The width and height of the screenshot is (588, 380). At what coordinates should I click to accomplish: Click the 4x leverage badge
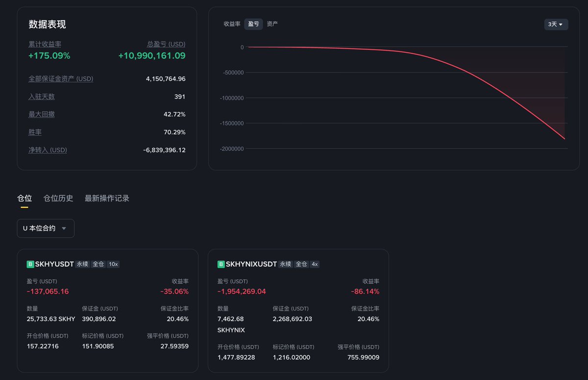(x=315, y=264)
